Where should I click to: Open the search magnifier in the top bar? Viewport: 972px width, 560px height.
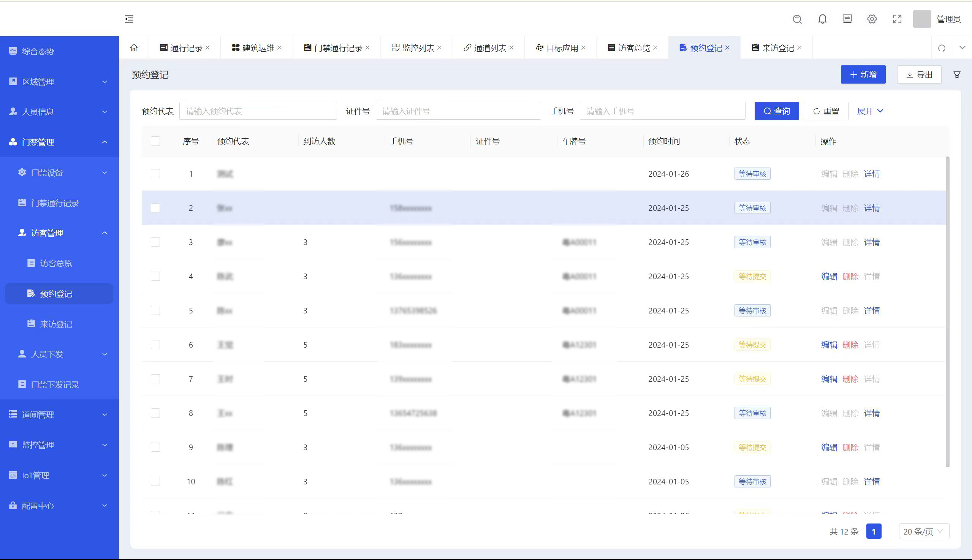coord(797,19)
